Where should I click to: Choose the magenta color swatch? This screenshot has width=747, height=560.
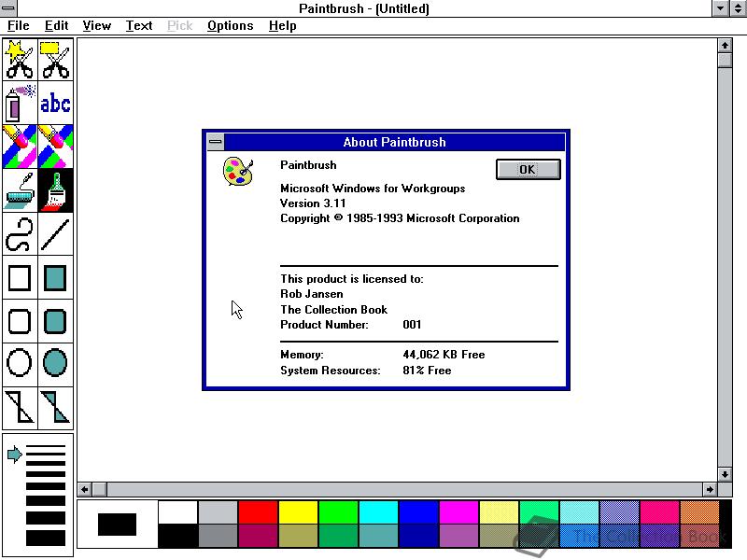[x=458, y=511]
